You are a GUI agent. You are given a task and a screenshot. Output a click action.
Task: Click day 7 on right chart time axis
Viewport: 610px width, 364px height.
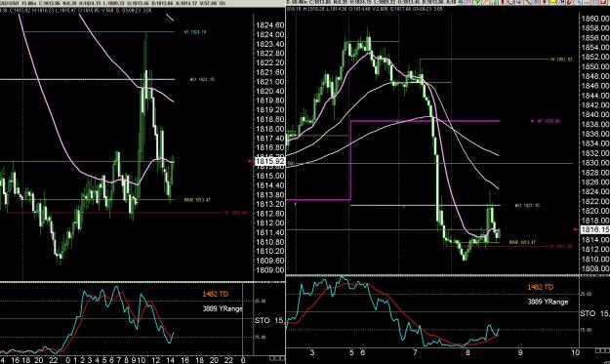point(415,352)
